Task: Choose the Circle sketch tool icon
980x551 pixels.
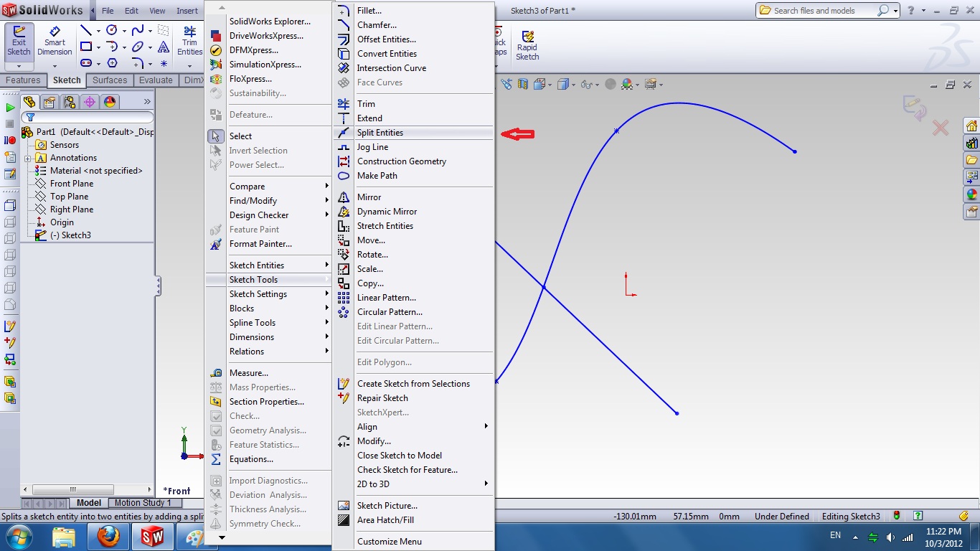Action: [112, 30]
